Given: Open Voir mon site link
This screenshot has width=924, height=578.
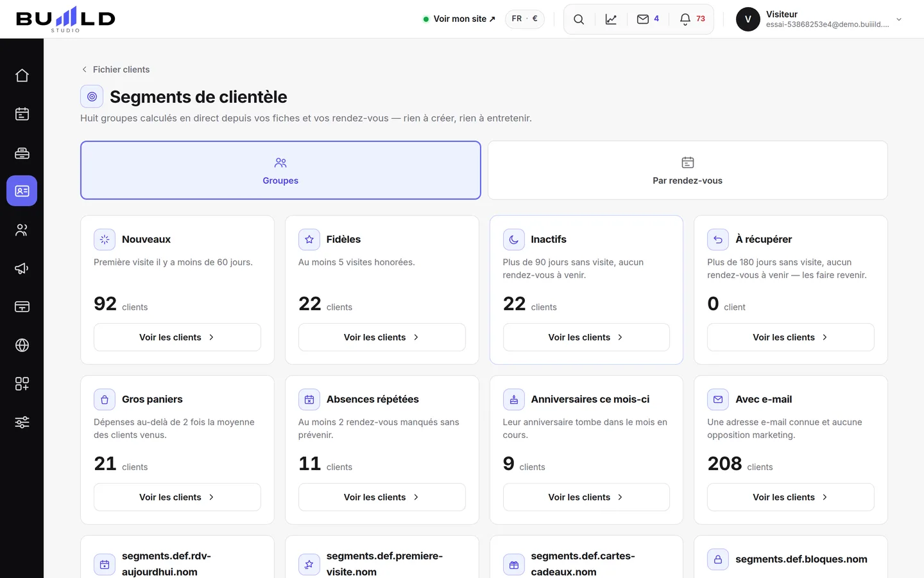Looking at the screenshot, I should click(459, 19).
